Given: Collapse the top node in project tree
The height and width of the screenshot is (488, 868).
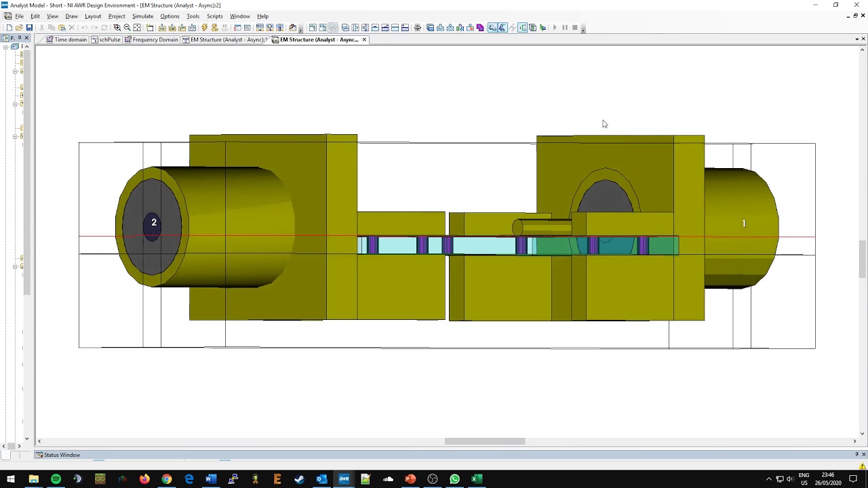Looking at the screenshot, I should 7,47.
